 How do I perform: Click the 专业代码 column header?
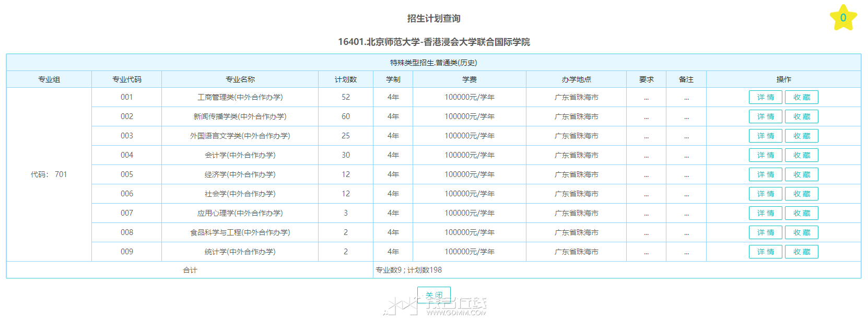(x=127, y=79)
